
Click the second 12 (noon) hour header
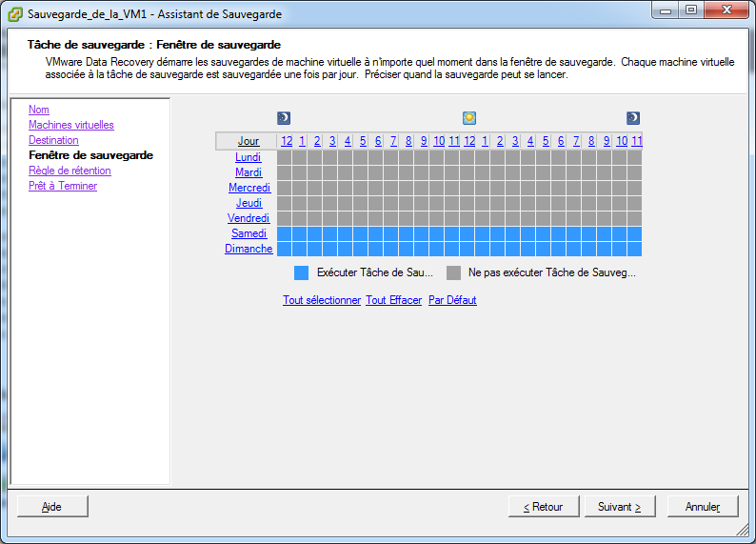[469, 141]
